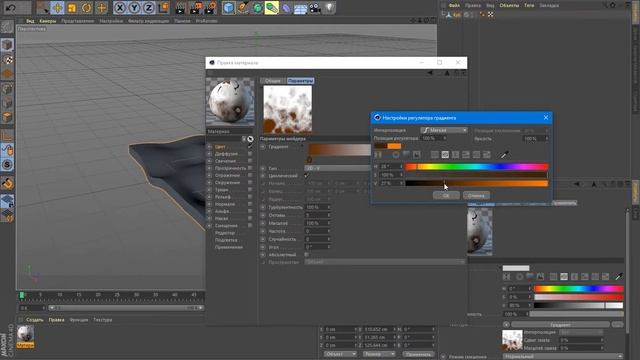Open the Текстура menu in material manager
Image resolution: width=640 pixels, height=360 pixels.
pyautogui.click(x=102, y=320)
